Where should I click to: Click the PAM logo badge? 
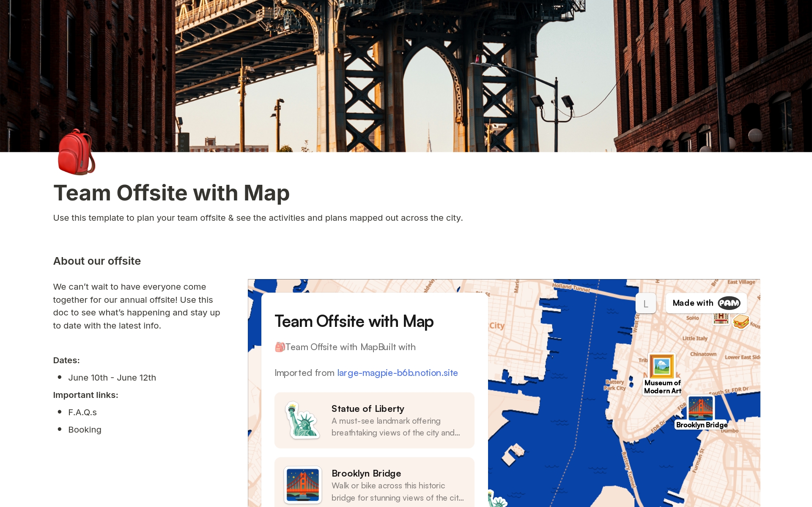[729, 303]
